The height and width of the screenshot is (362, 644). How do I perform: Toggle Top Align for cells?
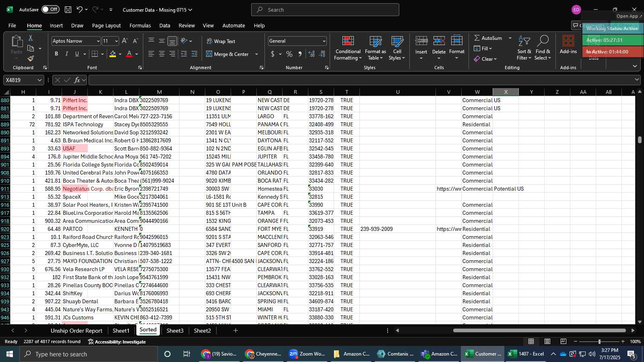[x=151, y=41]
